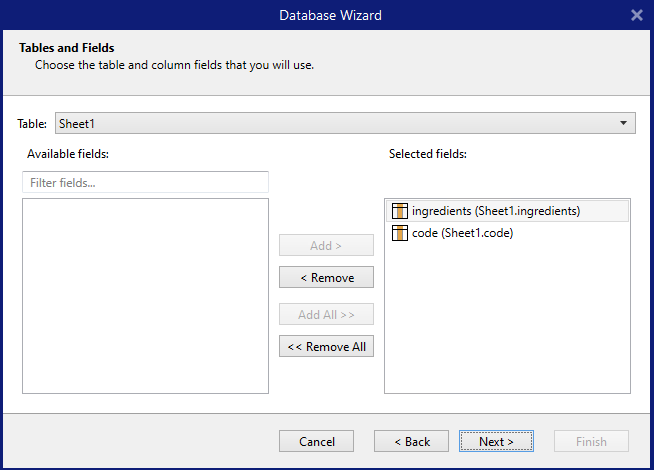The width and height of the screenshot is (654, 470).
Task: Click inside the empty Available fields list
Action: 146,295
